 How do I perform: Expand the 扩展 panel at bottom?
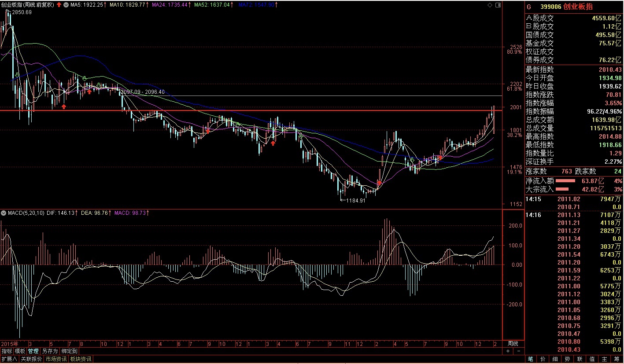tap(9, 359)
